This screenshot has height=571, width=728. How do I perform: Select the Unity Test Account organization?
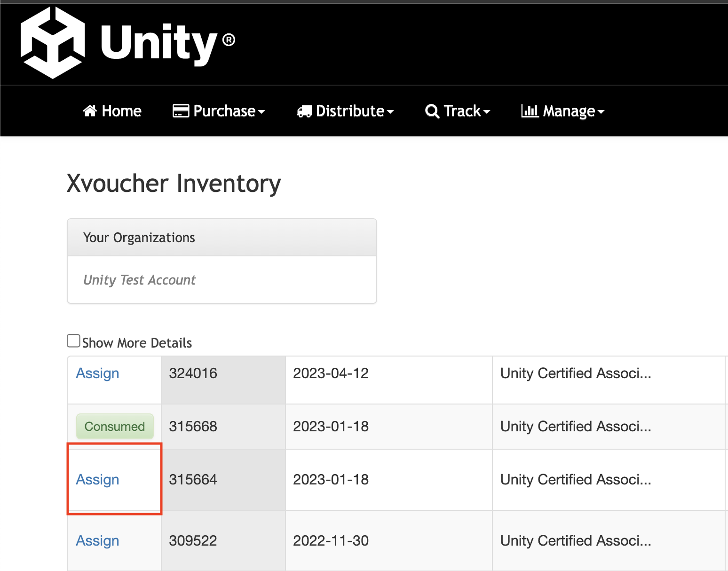(x=139, y=280)
